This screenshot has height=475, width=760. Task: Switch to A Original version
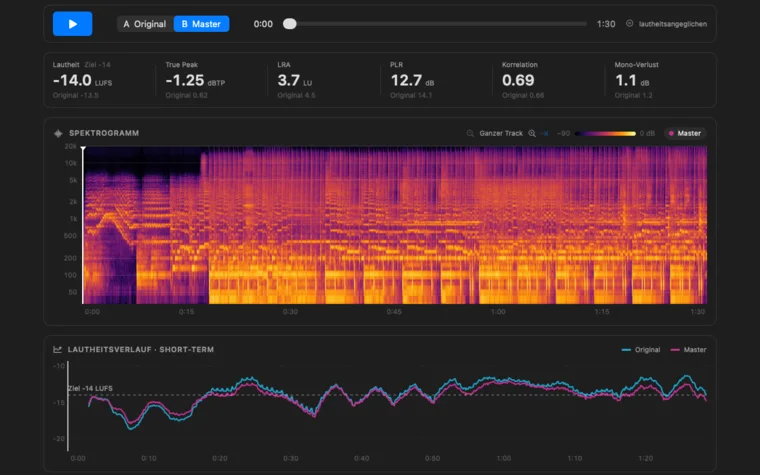tap(145, 24)
